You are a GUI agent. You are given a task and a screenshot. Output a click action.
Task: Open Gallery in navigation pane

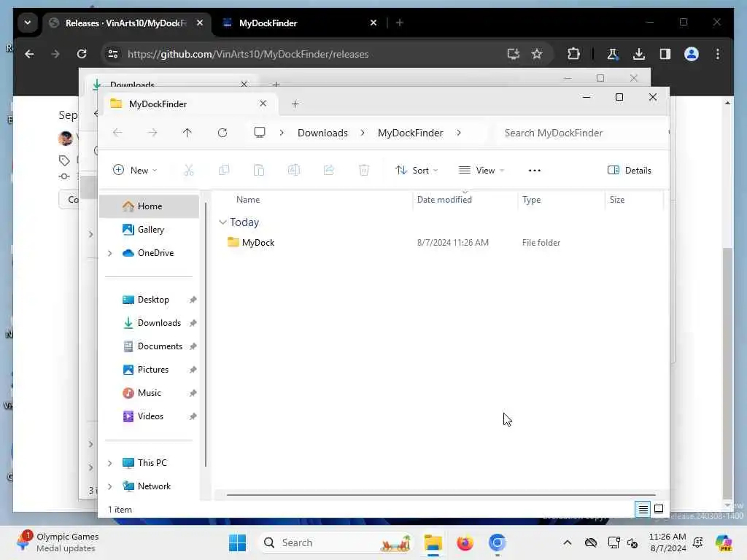(x=149, y=230)
